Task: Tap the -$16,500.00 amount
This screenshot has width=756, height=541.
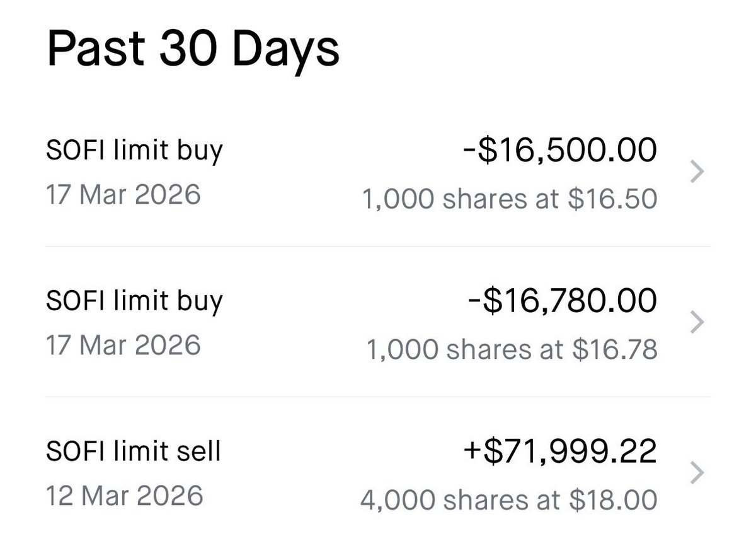Action: tap(558, 151)
